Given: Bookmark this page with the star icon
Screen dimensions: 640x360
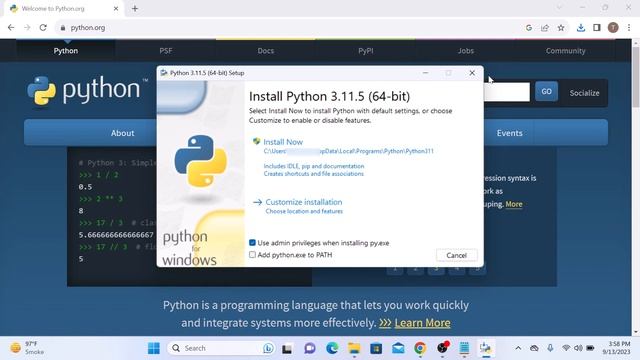Looking at the screenshot, I should tap(561, 28).
